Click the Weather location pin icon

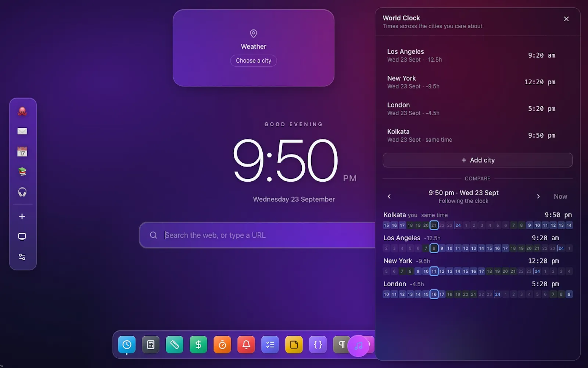(x=254, y=33)
